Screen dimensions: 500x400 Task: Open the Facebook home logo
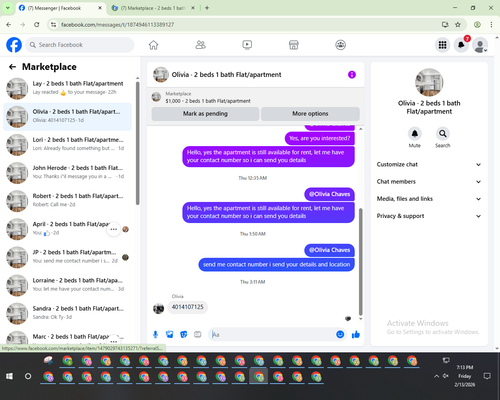pos(14,45)
